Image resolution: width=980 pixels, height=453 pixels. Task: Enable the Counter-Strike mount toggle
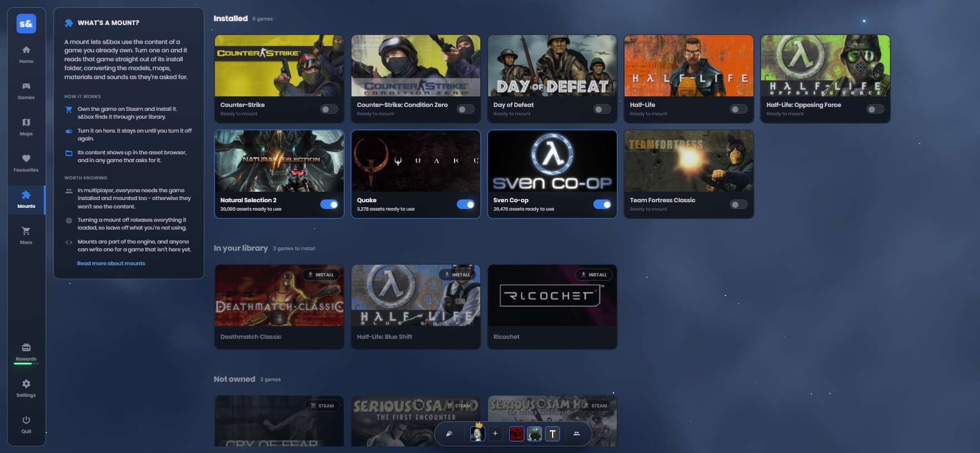329,109
